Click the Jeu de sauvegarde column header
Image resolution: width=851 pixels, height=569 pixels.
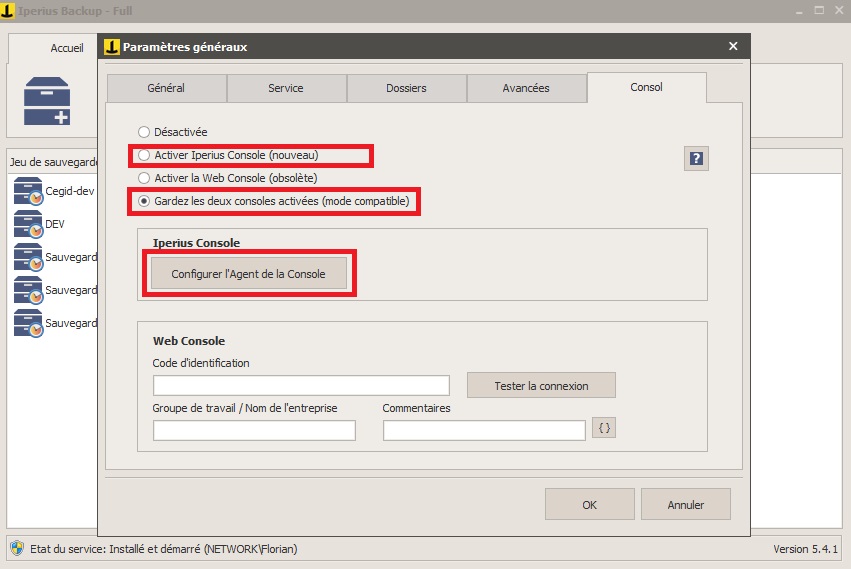[53, 162]
